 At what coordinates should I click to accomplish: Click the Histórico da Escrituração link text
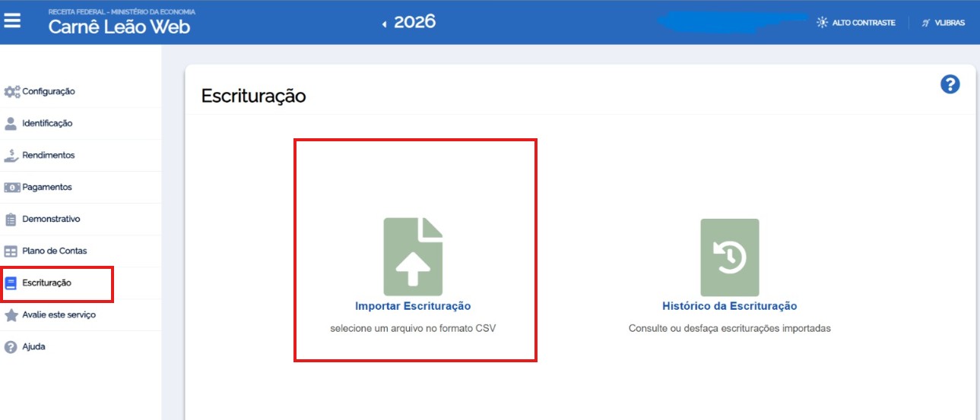(729, 306)
